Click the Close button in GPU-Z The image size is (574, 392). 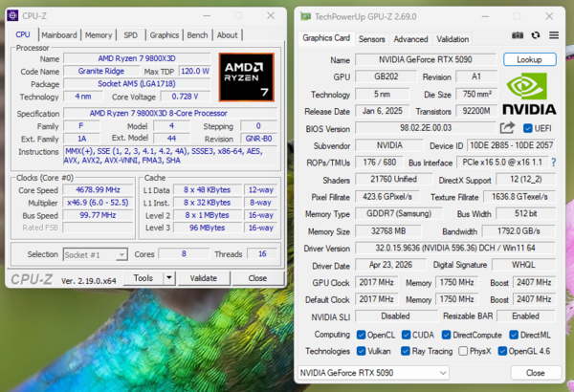[x=536, y=373]
